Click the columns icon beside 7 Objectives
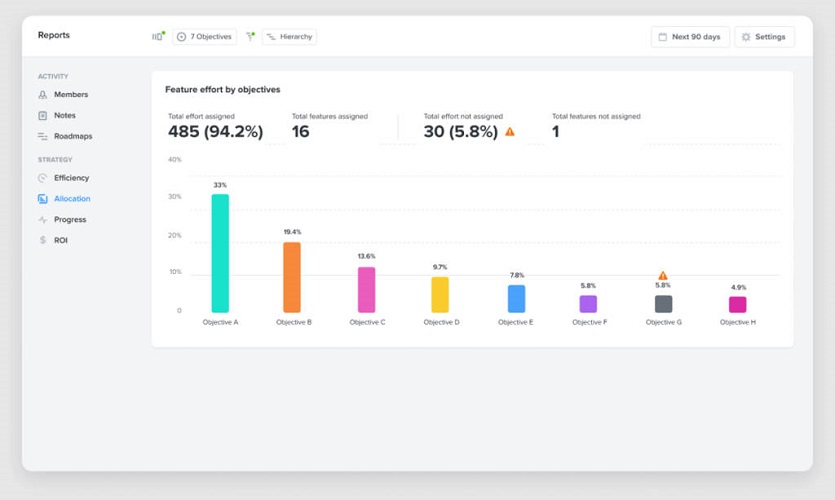 point(157,37)
